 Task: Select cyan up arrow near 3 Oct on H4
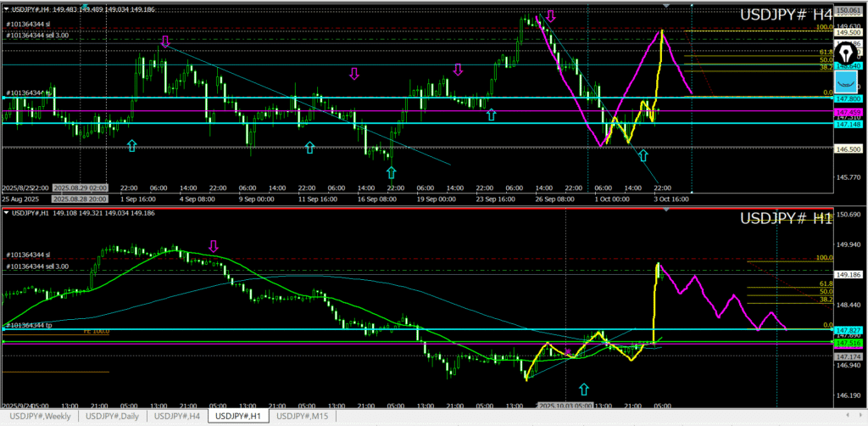(x=643, y=155)
